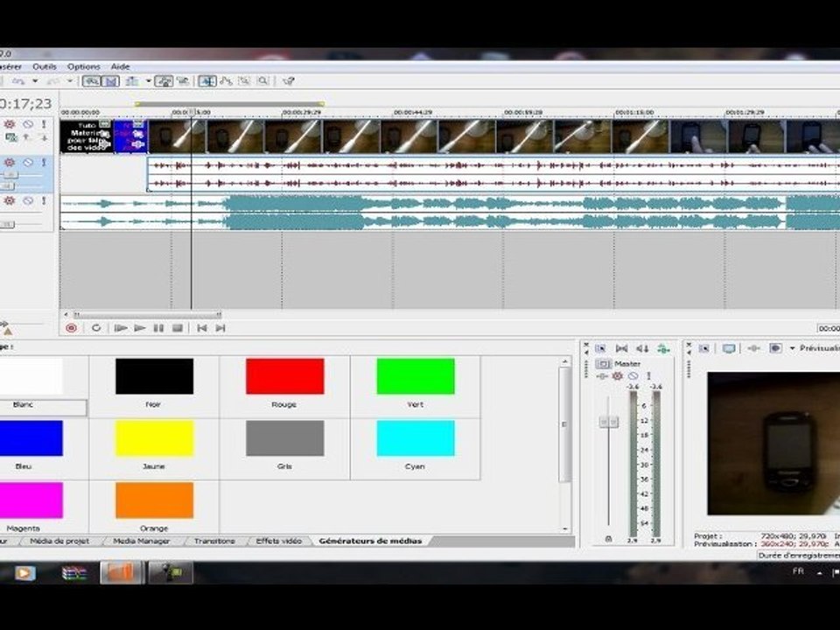Select the Envelope edit tool
This screenshot has height=630, width=840.
pos(226,80)
